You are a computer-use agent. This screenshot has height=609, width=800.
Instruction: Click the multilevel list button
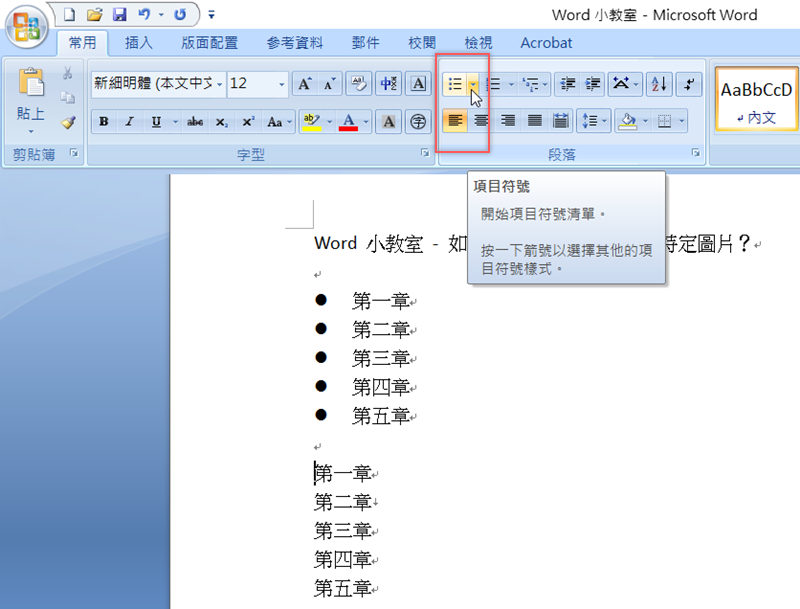click(x=531, y=84)
